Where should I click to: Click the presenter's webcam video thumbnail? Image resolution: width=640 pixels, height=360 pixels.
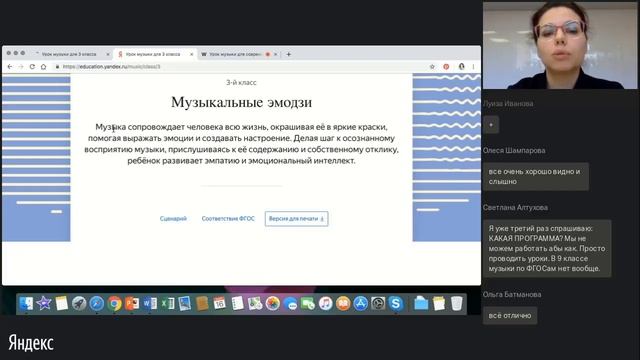[560, 45]
